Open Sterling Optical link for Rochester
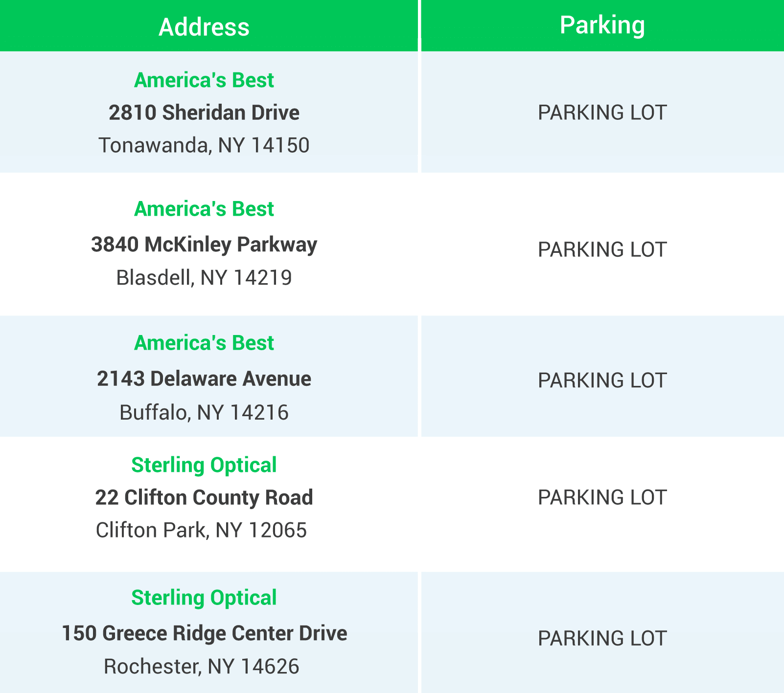Screen dimensions: 784x693 (x=204, y=598)
